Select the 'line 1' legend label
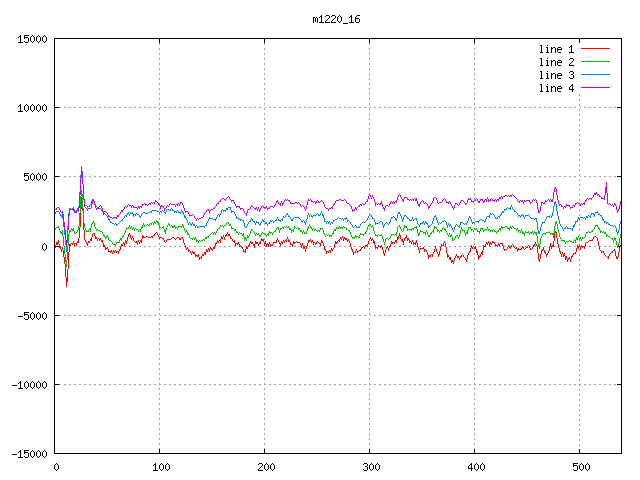 (556, 49)
